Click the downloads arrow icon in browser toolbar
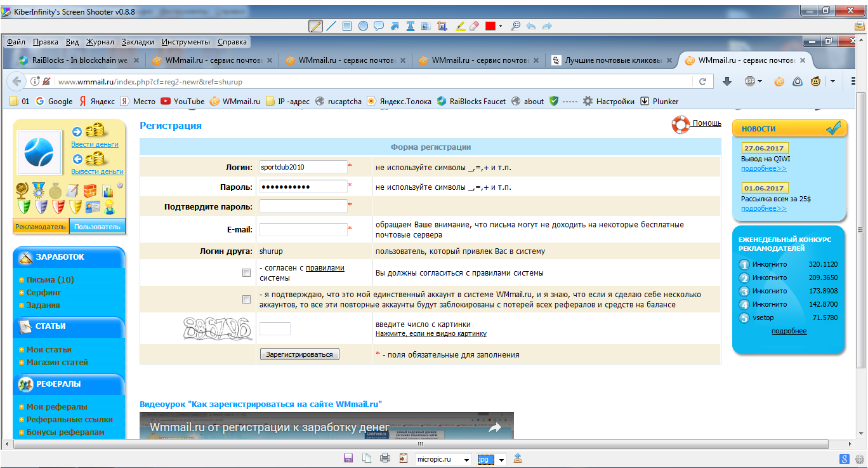 [728, 81]
